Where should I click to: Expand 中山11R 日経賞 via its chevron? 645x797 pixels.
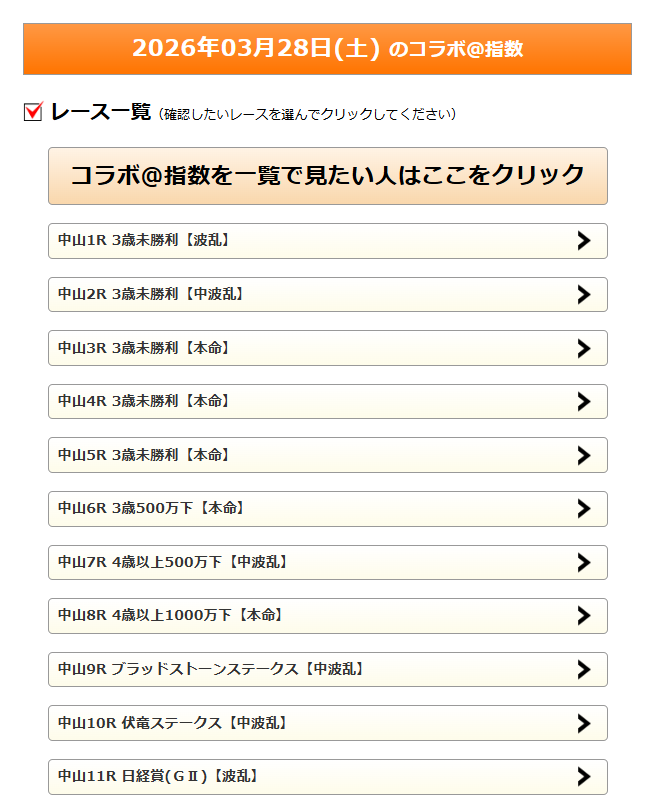tap(584, 776)
